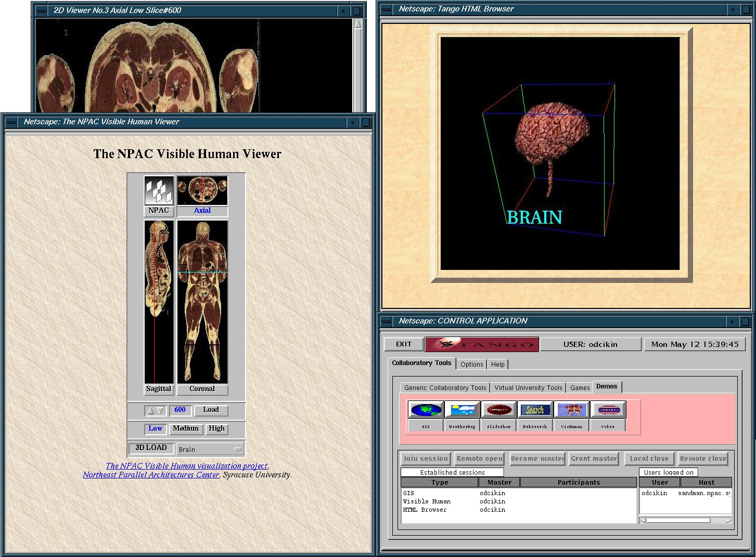The height and width of the screenshot is (557, 756).
Task: Increase slice number with up arrow
Action: point(150,411)
